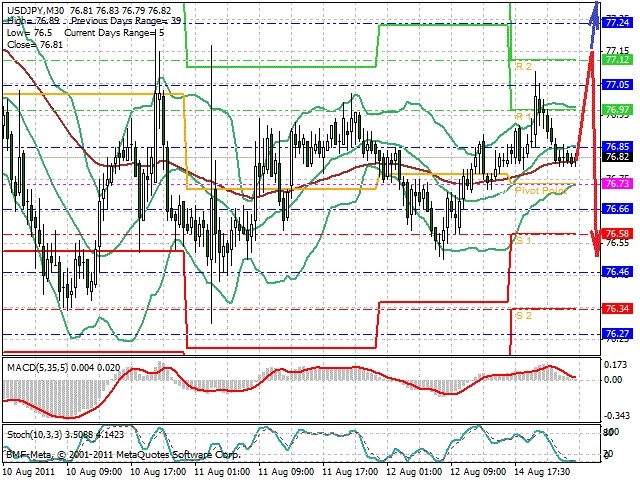Click the green 76.97 R1 price label
640x480 pixels.
coord(618,109)
